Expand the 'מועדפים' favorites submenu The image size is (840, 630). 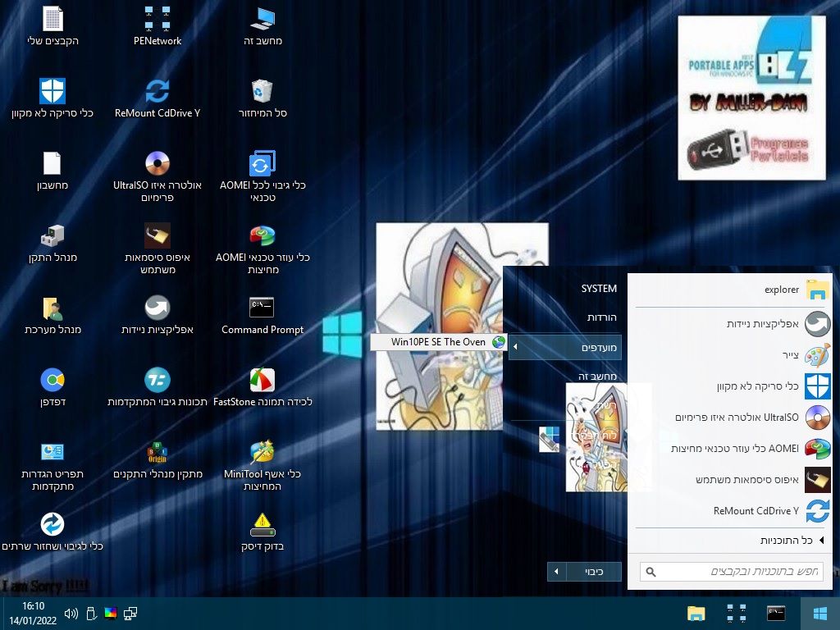coord(565,347)
